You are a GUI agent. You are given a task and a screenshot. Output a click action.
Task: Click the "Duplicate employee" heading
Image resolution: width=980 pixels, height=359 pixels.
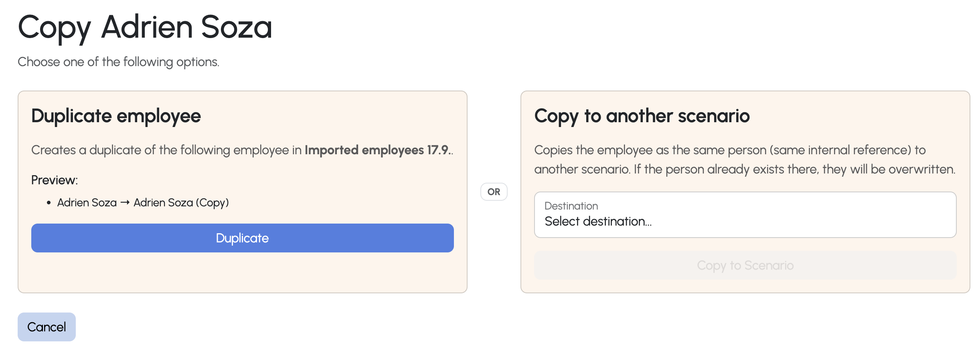coord(116,116)
